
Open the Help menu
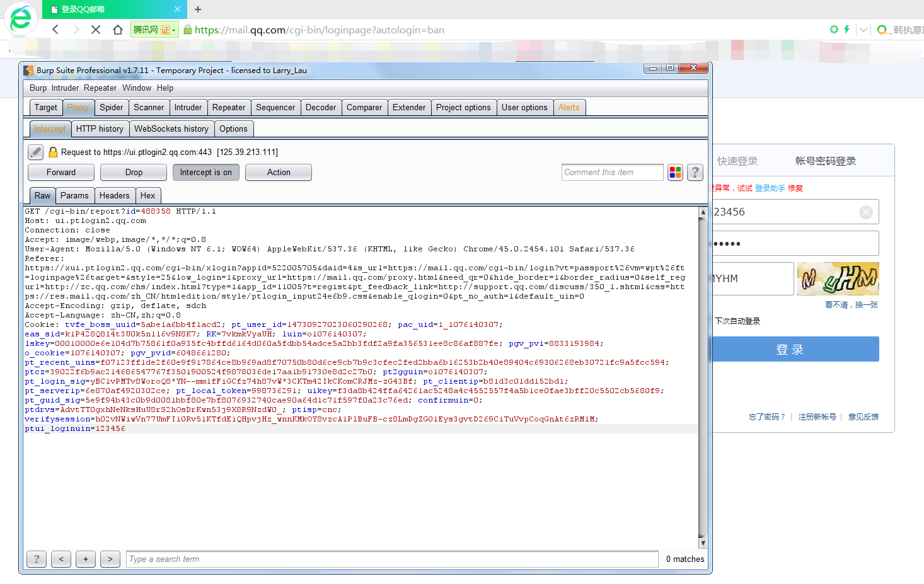tap(165, 88)
